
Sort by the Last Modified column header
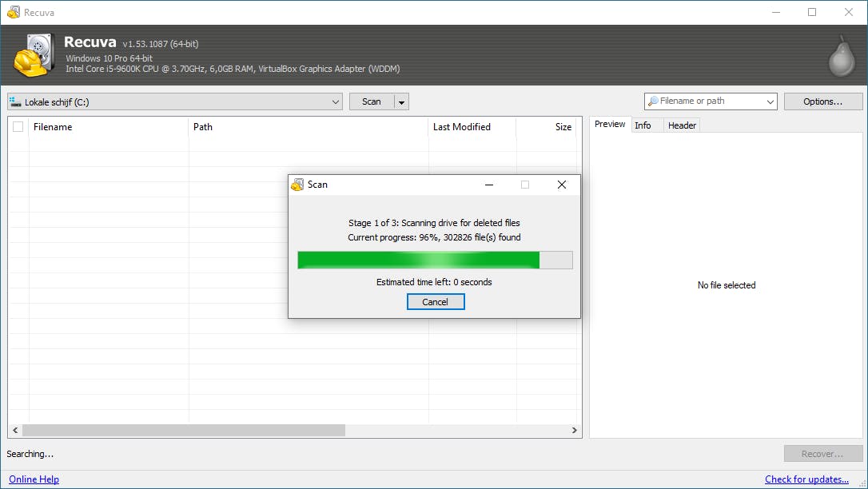coord(472,127)
